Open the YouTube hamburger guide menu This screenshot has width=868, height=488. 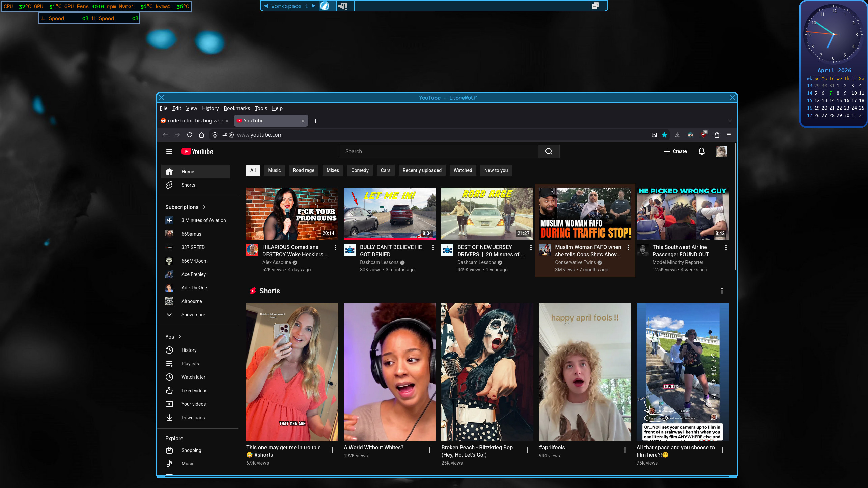click(x=169, y=151)
